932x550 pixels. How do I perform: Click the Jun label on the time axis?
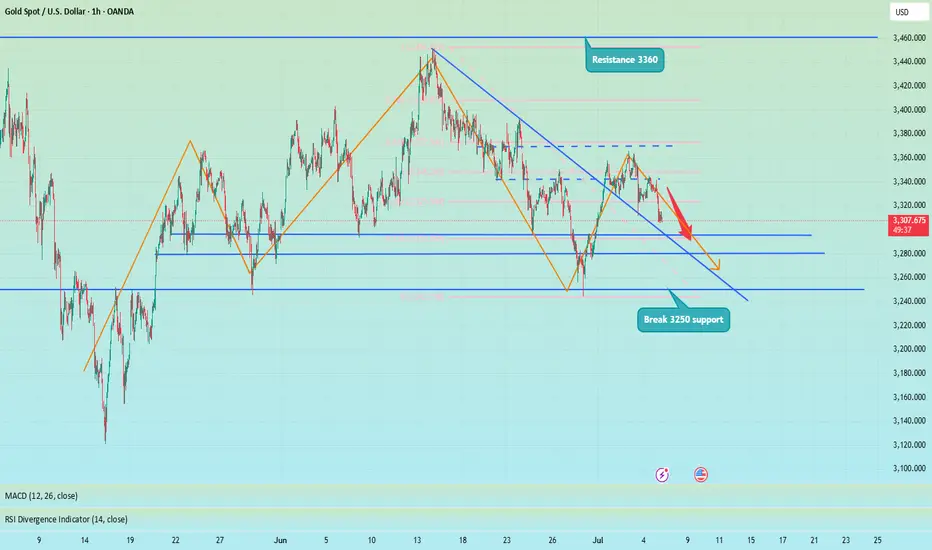(x=280, y=540)
